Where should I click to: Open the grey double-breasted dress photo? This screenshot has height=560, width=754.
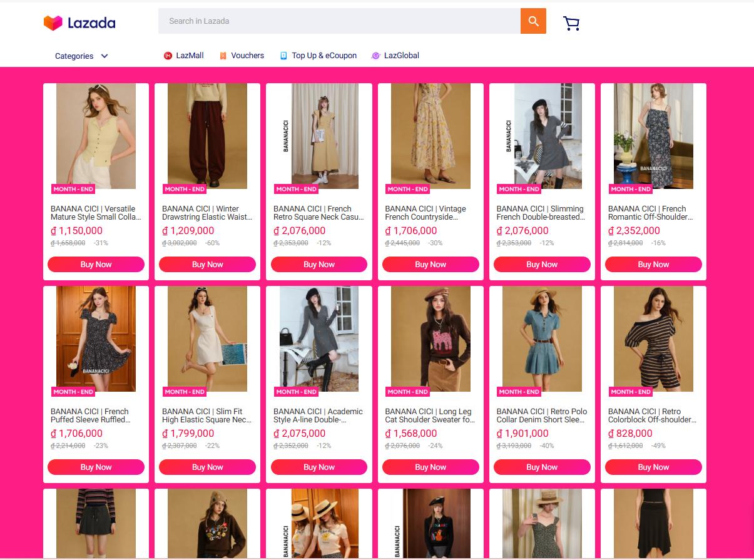542,136
